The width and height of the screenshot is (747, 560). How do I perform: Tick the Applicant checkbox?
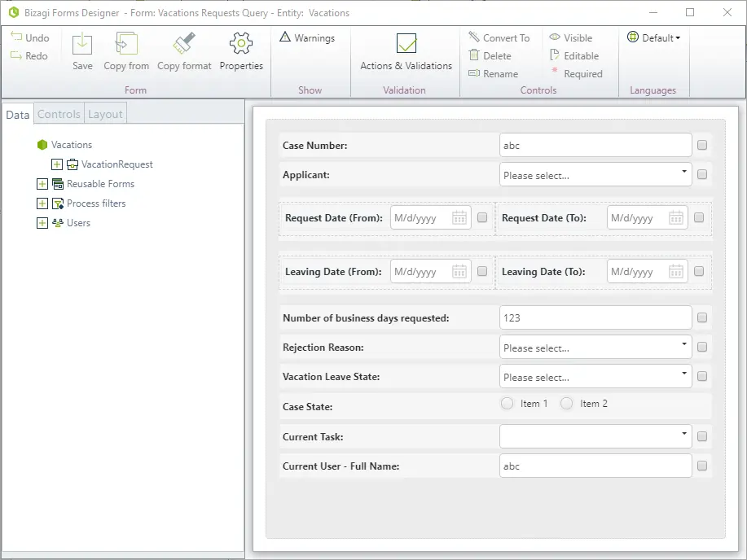(702, 175)
